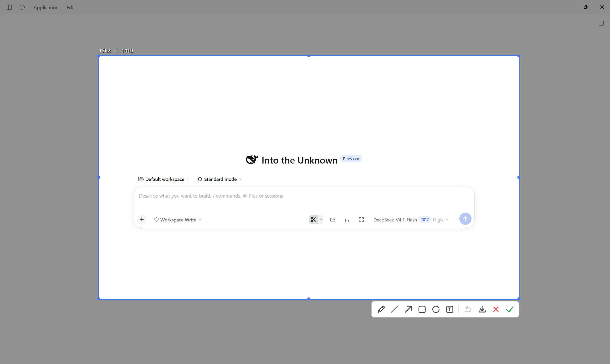Click the Preview badge

(351, 159)
